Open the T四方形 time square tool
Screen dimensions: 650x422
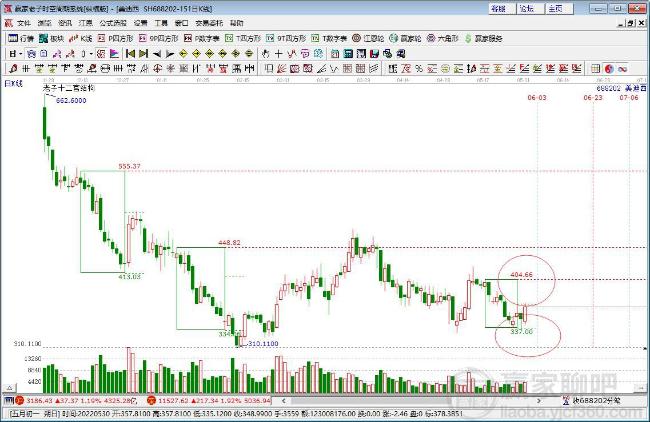[x=243, y=39]
